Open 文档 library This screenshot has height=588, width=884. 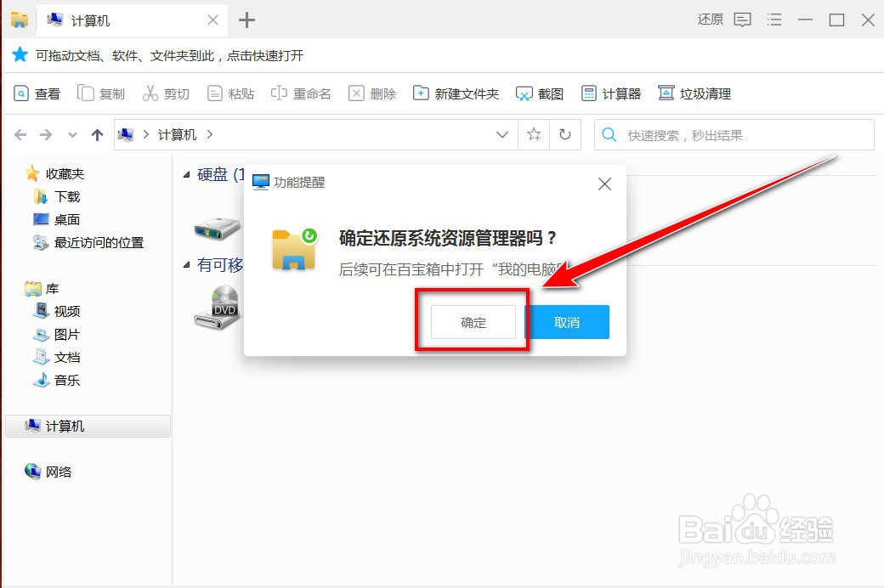[56, 358]
